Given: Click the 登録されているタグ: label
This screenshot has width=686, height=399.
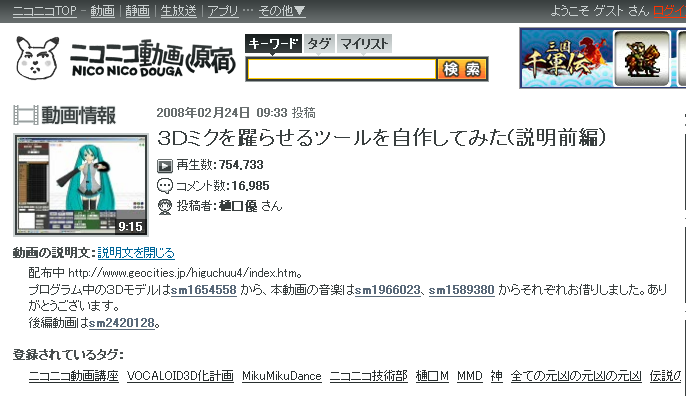Looking at the screenshot, I should pyautogui.click(x=68, y=354).
